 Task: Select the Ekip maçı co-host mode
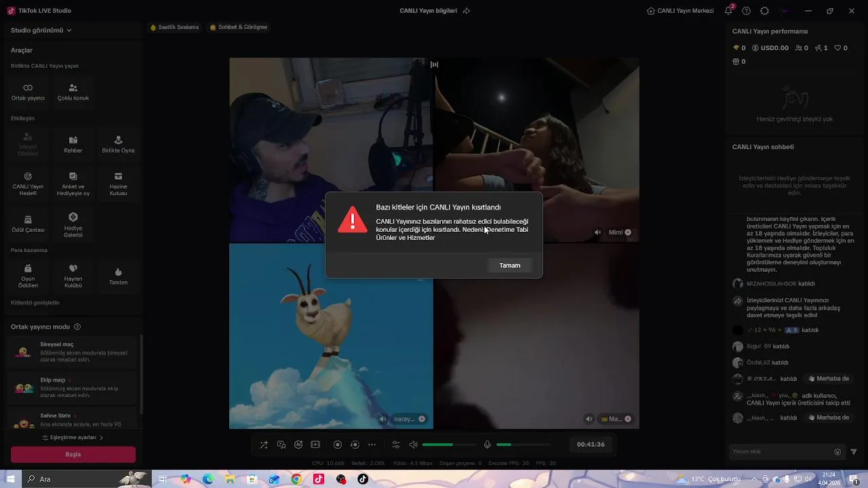[73, 388]
